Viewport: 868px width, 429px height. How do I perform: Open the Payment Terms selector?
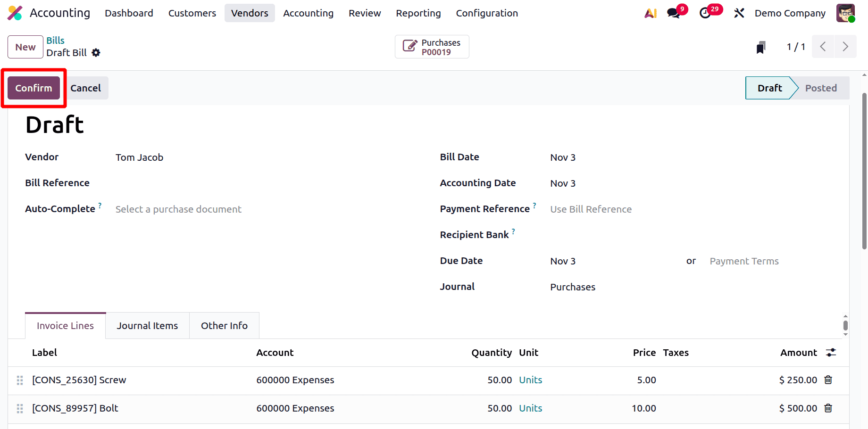click(x=744, y=261)
